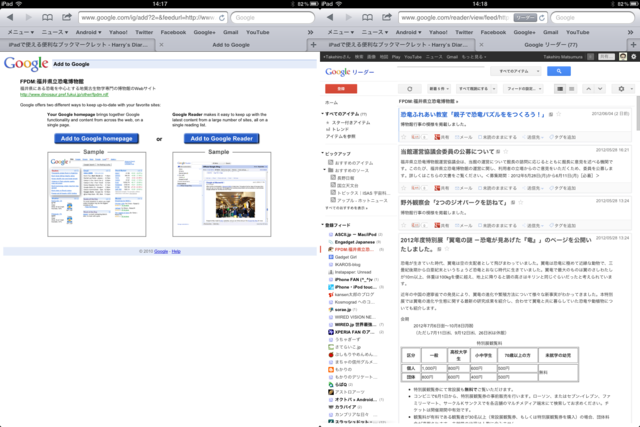
Task: Open the Engadget Japanese feed
Action: (x=354, y=242)
